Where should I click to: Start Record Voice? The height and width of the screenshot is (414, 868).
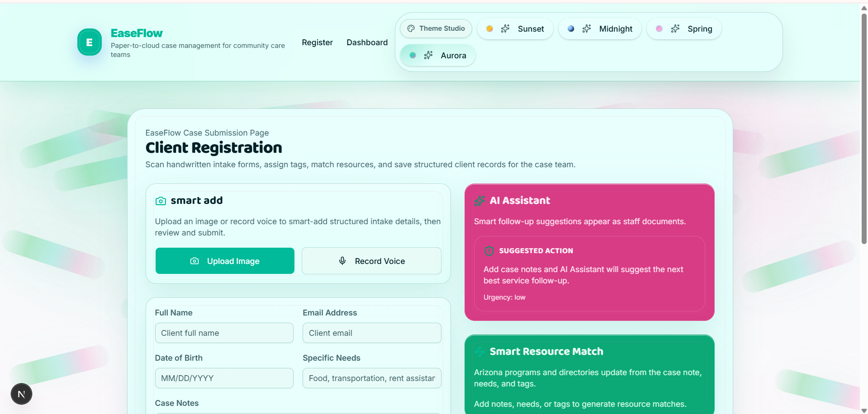(x=371, y=261)
